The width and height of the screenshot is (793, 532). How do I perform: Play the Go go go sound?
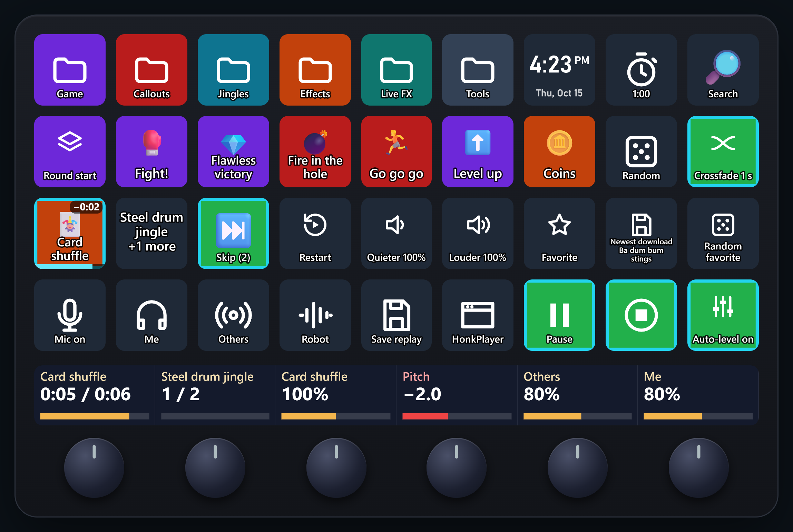(396, 151)
